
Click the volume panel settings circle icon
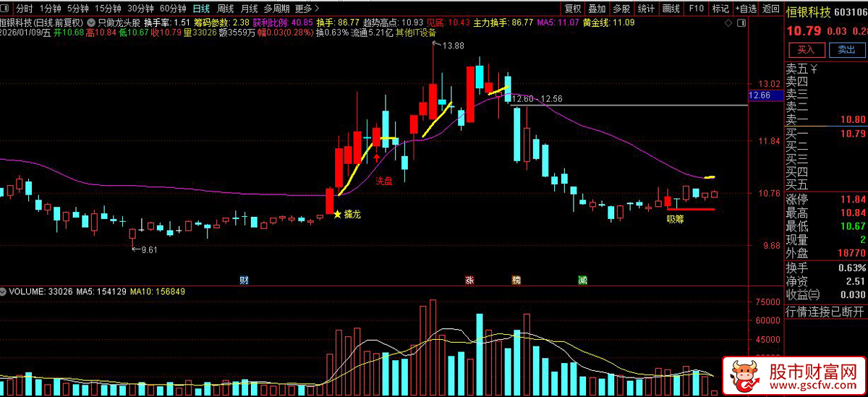(x=4, y=291)
